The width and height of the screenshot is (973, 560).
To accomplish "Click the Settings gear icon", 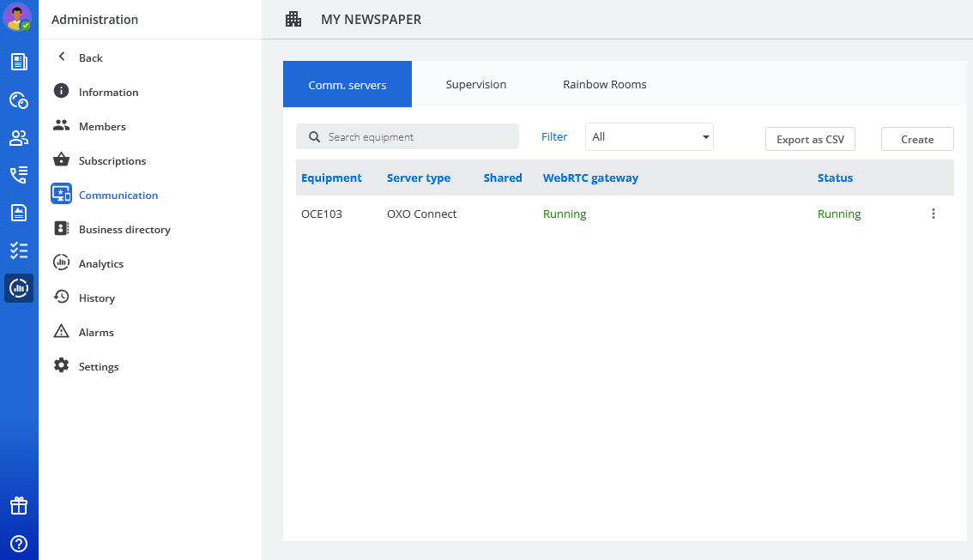I will point(62,365).
